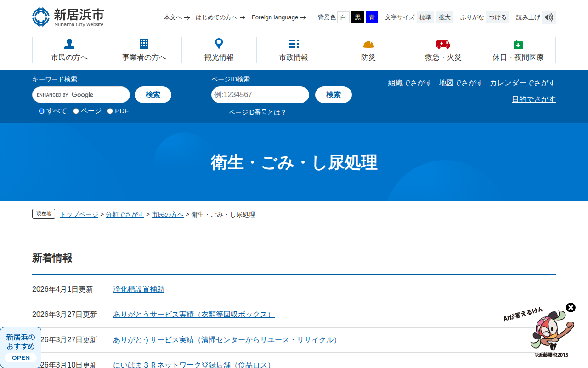Screen dimensions: 588x368
Task: Open the 事業者の方へ building icon menu
Action: click(x=144, y=44)
